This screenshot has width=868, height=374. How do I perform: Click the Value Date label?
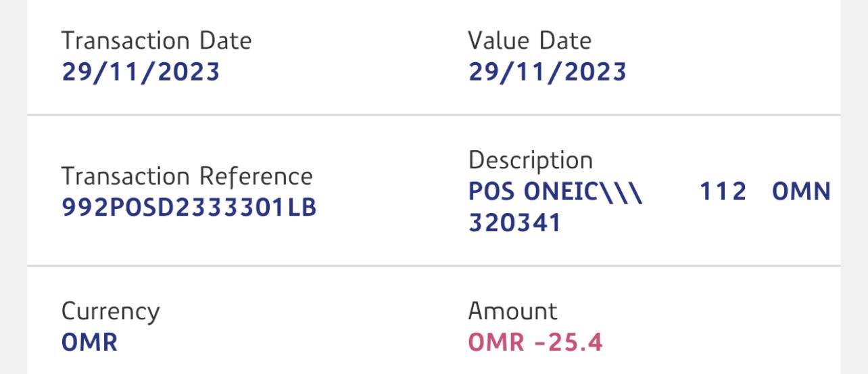click(x=529, y=41)
